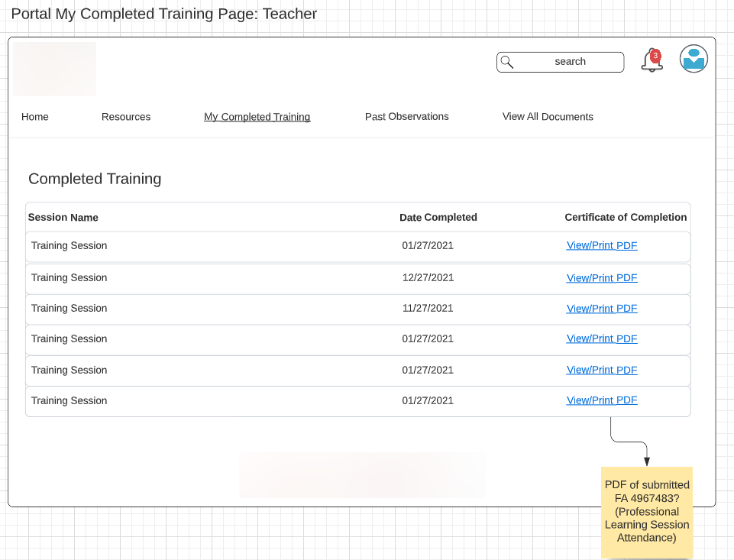734x560 pixels.
Task: Click the Certificate of Completion column header
Action: click(x=626, y=218)
